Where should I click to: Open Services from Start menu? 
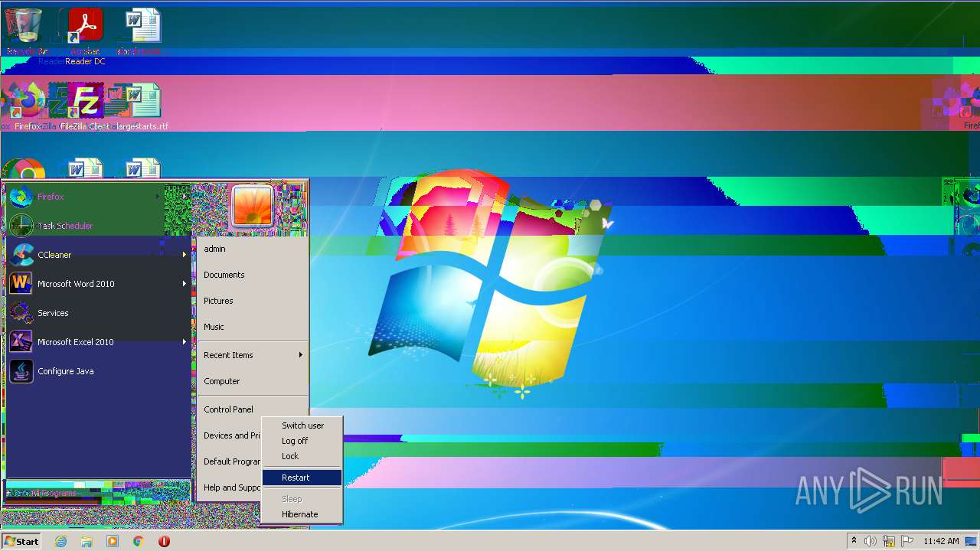tap(98, 313)
